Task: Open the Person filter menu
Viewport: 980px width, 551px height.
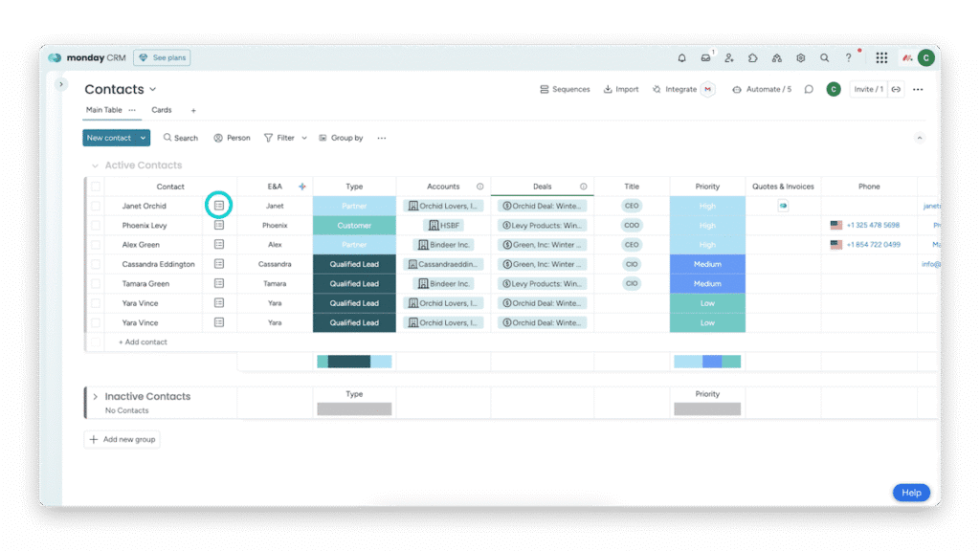Action: coord(232,138)
